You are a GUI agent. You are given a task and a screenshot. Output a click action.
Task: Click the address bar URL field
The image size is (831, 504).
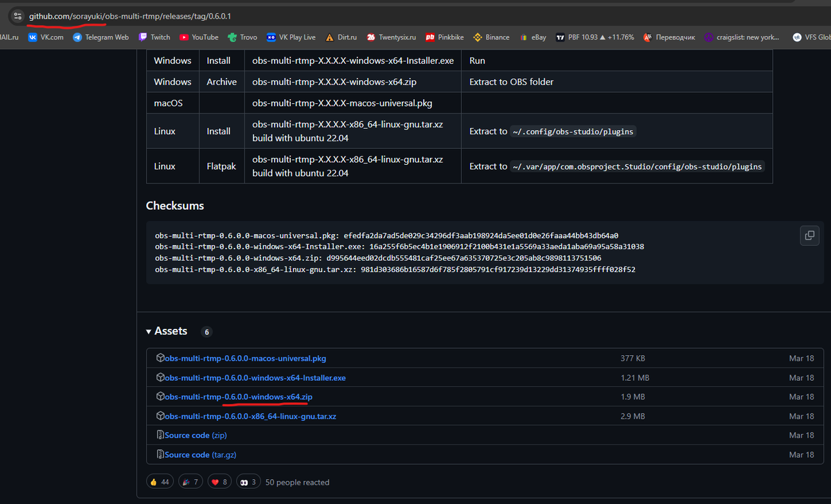[x=415, y=15]
